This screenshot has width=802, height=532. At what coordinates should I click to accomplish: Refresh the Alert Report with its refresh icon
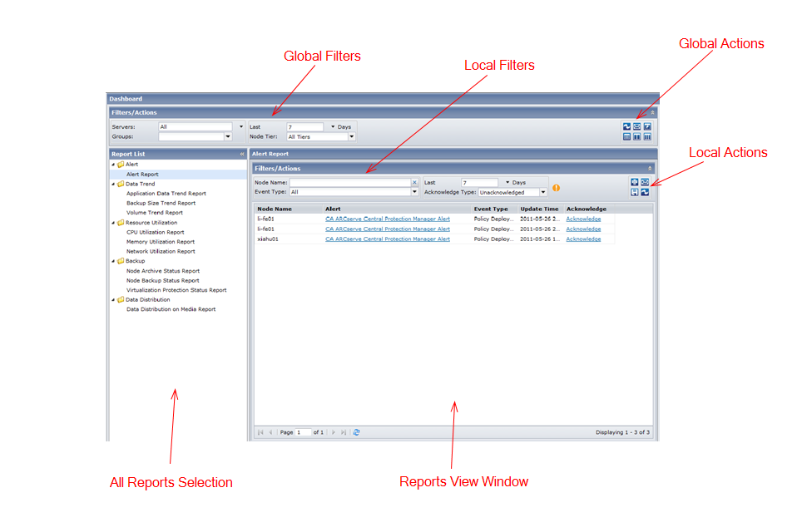[645, 191]
